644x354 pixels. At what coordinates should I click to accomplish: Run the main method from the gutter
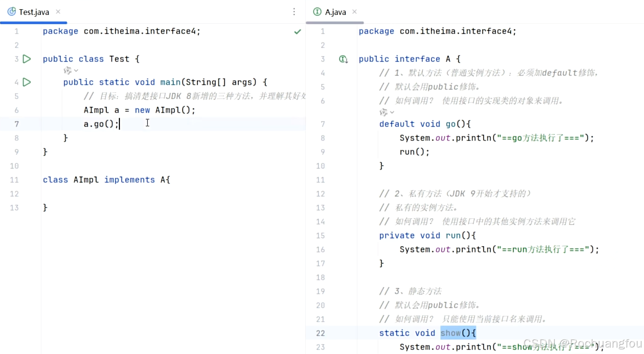point(27,82)
